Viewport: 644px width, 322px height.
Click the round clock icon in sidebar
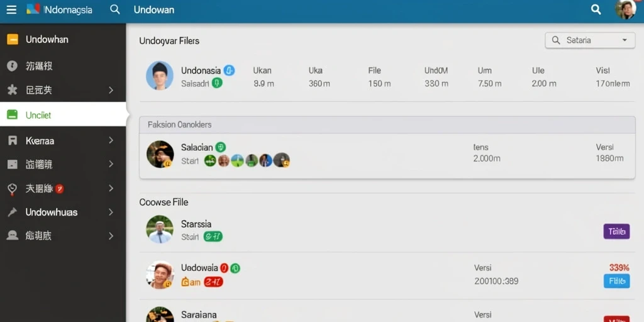[x=13, y=65]
